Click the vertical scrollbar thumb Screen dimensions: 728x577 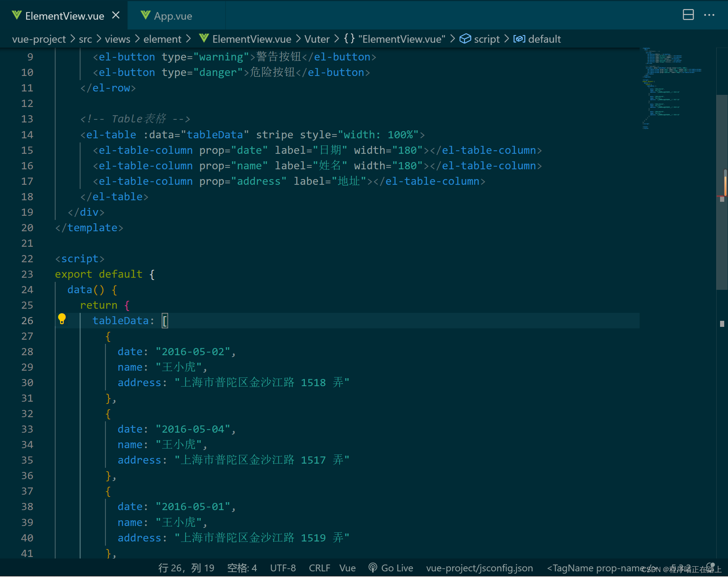722,192
